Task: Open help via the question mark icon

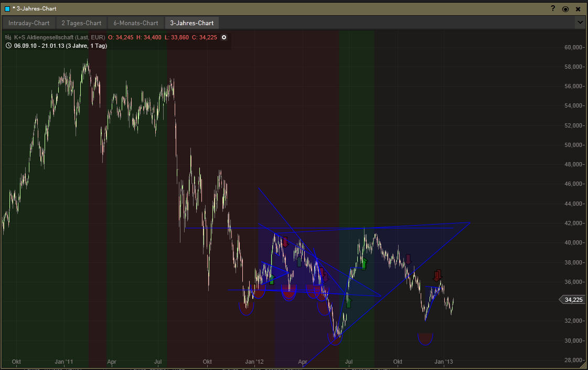Action: (x=553, y=8)
